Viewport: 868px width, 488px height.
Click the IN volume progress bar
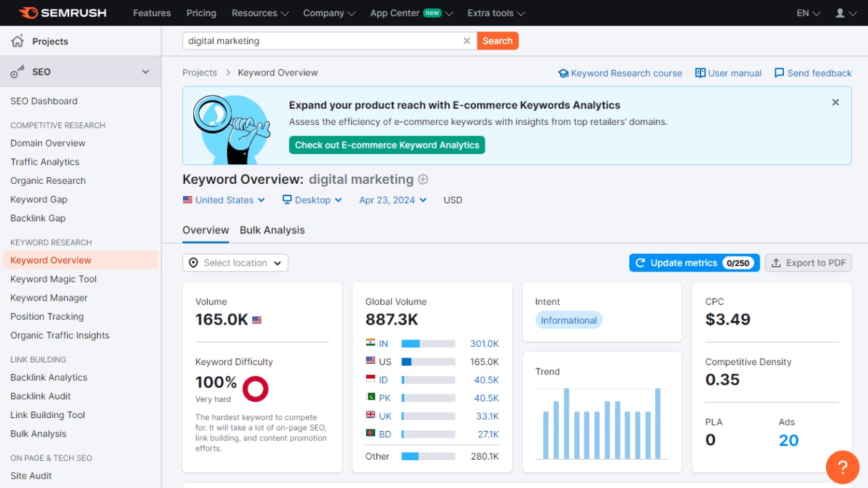tap(428, 343)
